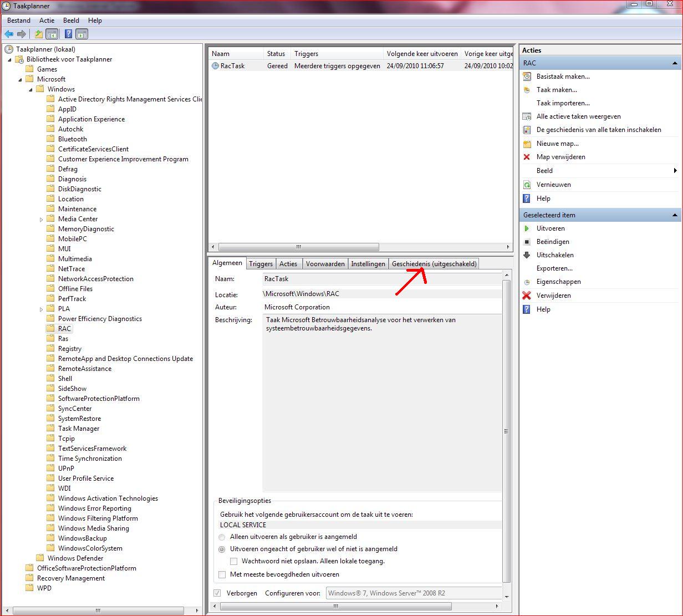Expand the Media Center tree node
The image size is (683, 616).
pos(42,220)
